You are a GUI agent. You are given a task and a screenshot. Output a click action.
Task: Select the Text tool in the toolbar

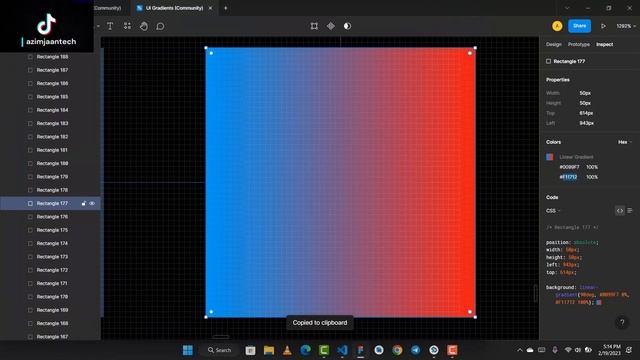point(110,26)
